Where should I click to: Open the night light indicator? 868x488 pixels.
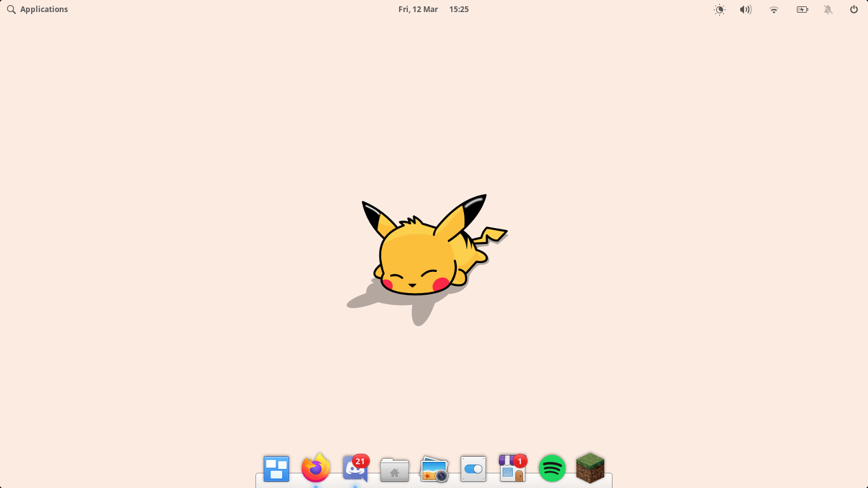pos(719,10)
